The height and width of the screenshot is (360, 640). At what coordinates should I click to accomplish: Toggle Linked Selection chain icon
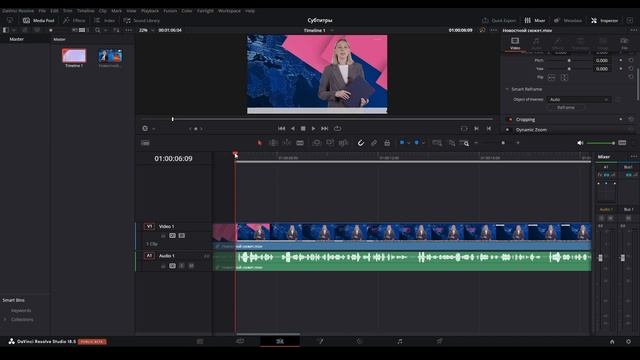(374, 143)
